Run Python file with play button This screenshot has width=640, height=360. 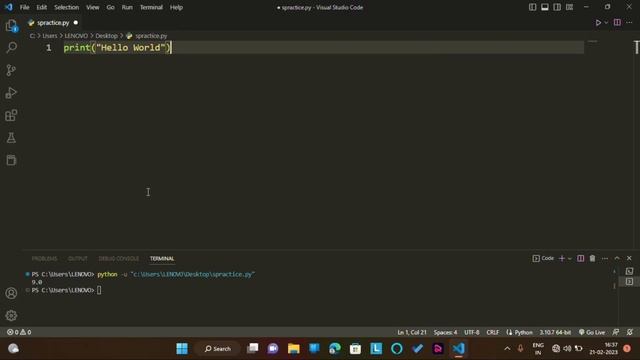[598, 23]
